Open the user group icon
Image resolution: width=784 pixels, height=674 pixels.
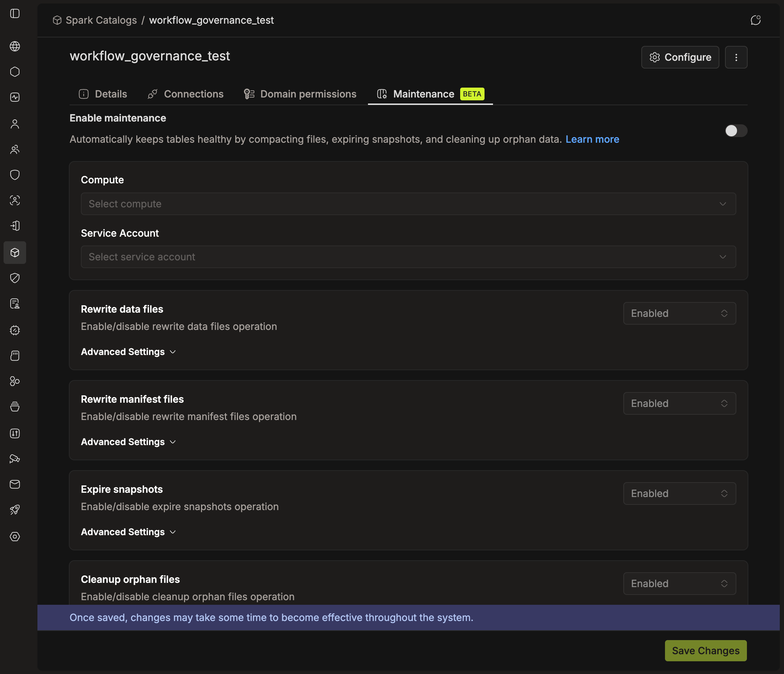pos(15,149)
